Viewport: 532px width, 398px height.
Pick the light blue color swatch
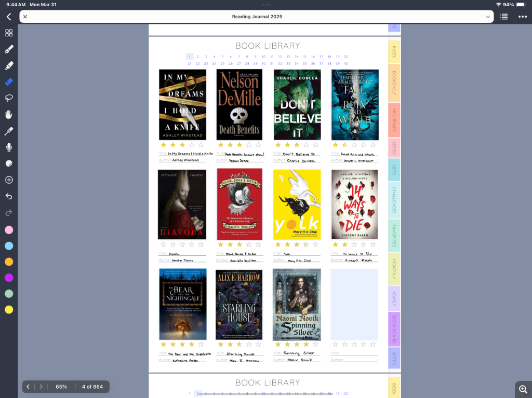[9, 246]
